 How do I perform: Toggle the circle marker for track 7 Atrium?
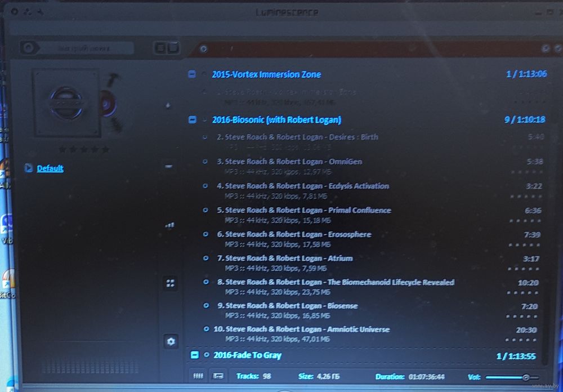(205, 259)
